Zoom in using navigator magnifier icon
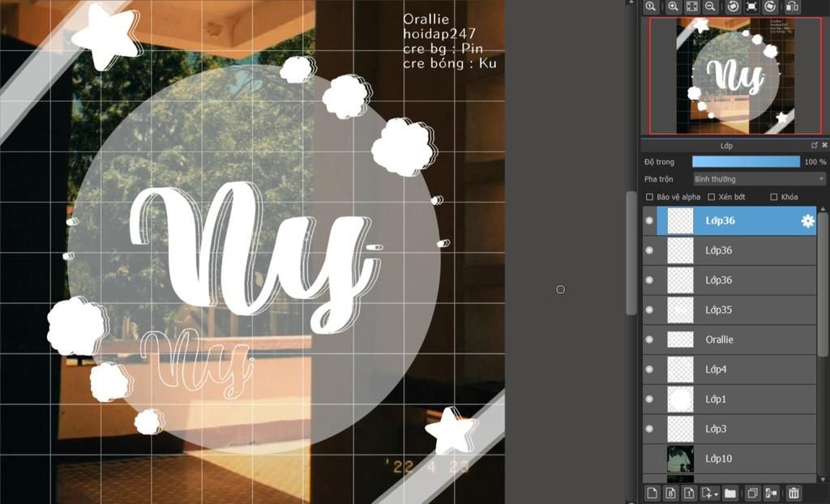 click(x=674, y=6)
